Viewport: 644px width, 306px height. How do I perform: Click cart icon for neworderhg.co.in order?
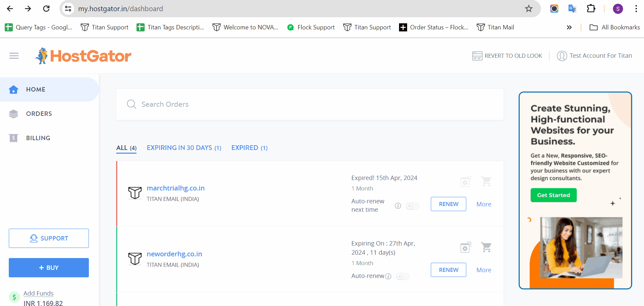[486, 247]
